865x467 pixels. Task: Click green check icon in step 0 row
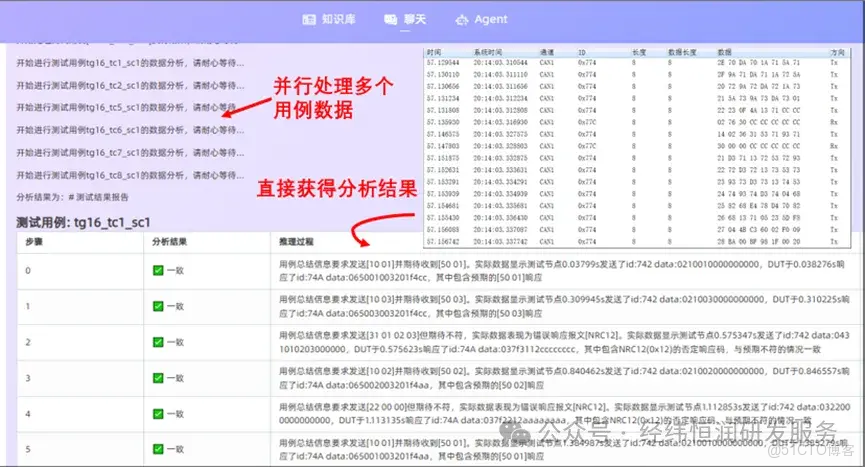[158, 270]
